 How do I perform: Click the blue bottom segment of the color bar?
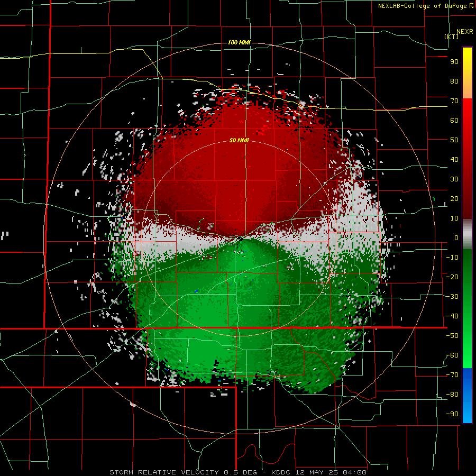467,396
